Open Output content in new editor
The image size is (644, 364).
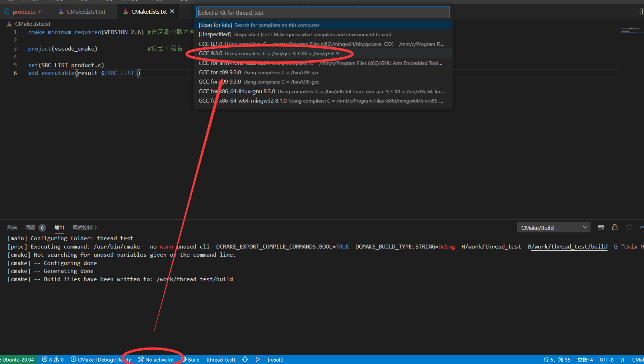629,227
